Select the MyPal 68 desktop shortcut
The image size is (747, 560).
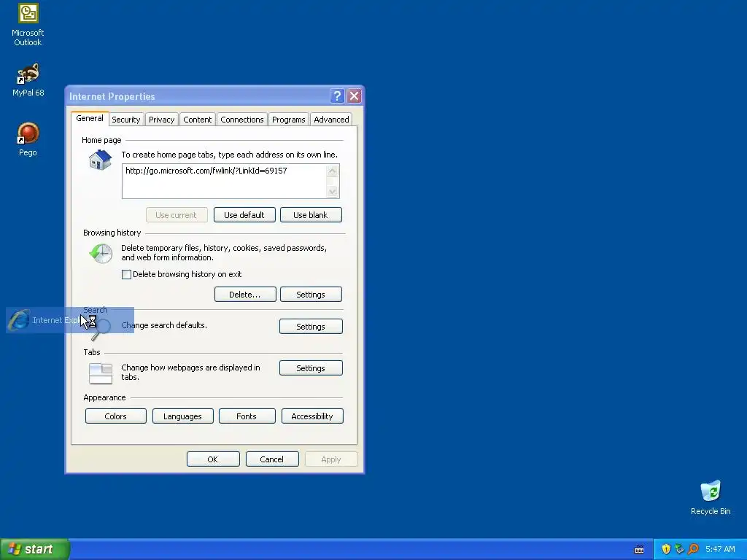tap(28, 80)
